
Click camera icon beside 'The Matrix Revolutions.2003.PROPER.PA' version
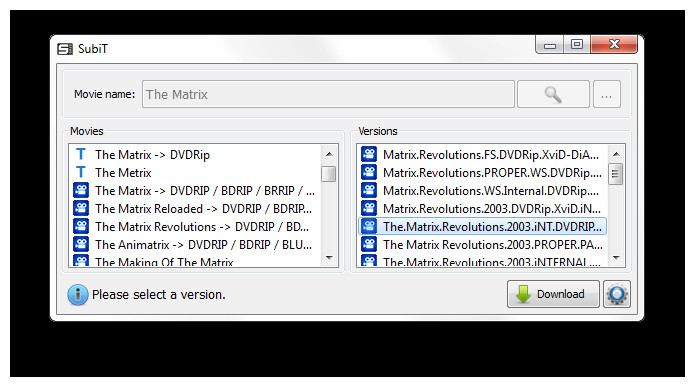click(x=369, y=244)
